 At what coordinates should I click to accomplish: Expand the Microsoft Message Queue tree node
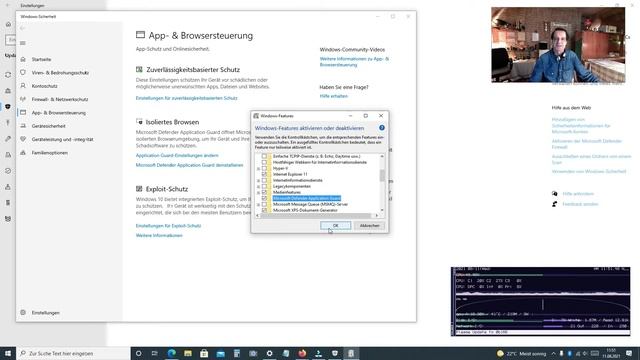click(258, 204)
